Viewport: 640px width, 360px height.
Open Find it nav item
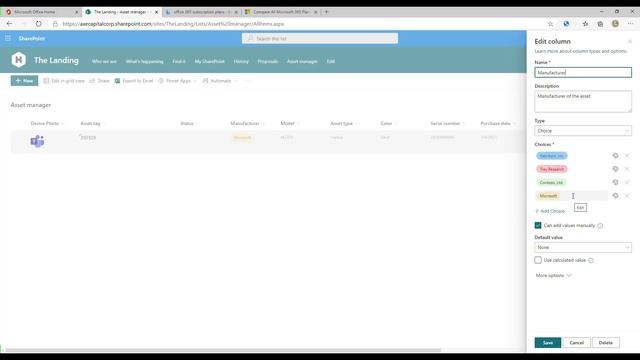click(179, 61)
